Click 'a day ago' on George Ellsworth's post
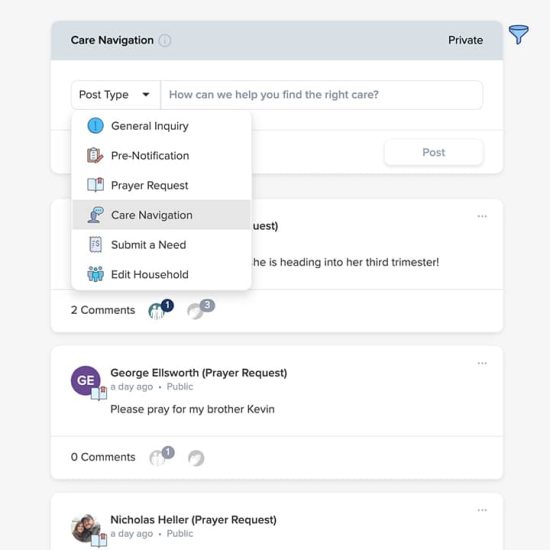 click(132, 387)
